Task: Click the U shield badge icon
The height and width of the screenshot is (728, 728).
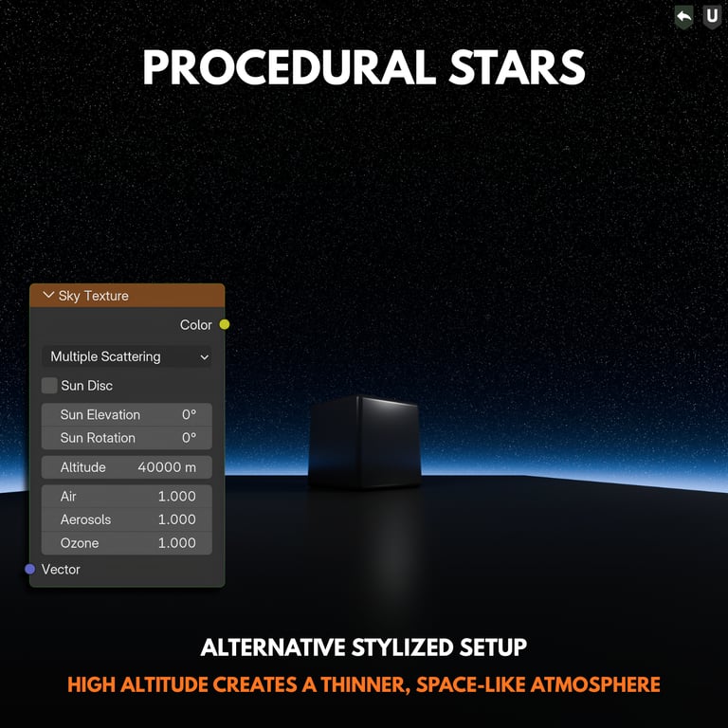Action: coord(712,17)
